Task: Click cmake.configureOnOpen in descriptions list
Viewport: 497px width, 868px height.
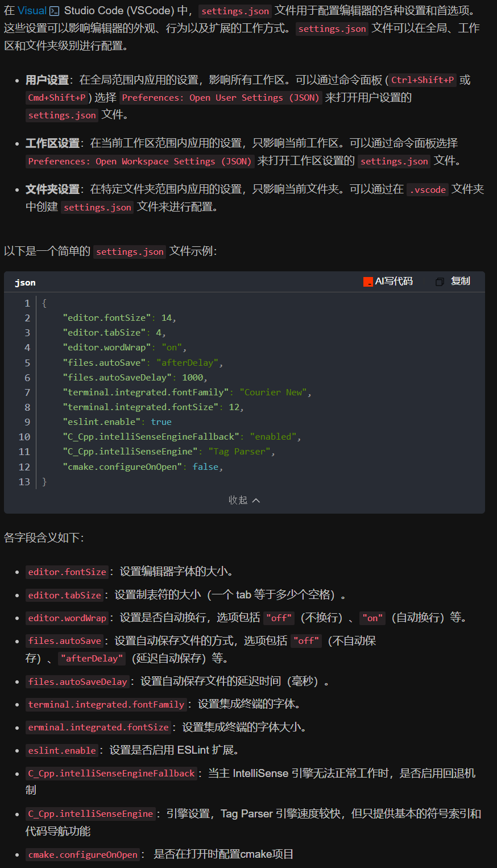Action: tap(83, 855)
